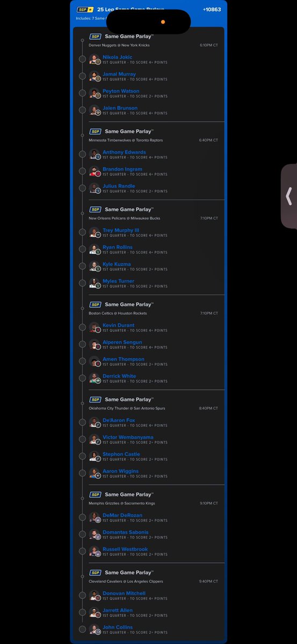This screenshot has width=297, height=644.
Task: Tap the +10863 odds value
Action: pos(212,10)
